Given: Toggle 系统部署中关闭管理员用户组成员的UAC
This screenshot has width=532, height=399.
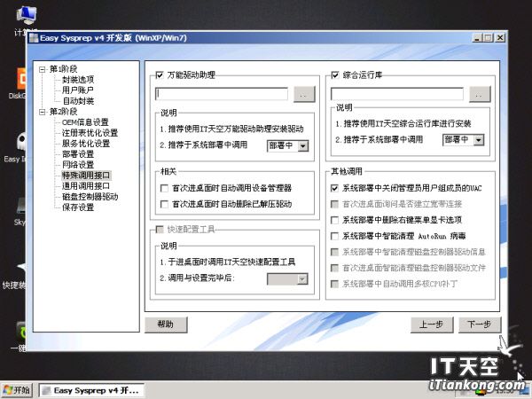Looking at the screenshot, I should click(334, 188).
